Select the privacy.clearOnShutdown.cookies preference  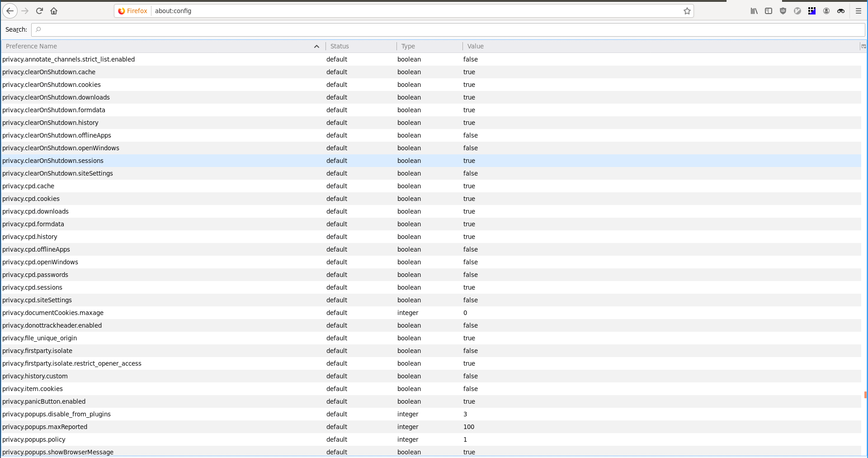pos(431,85)
